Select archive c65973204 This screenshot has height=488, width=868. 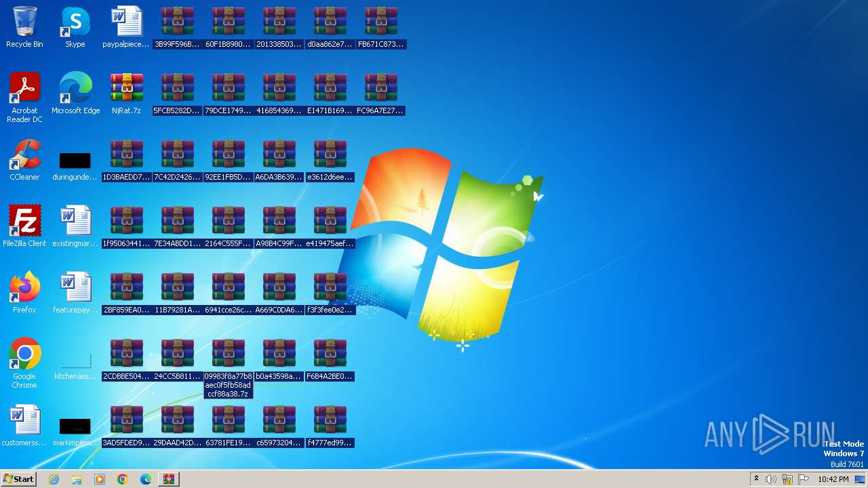(279, 426)
